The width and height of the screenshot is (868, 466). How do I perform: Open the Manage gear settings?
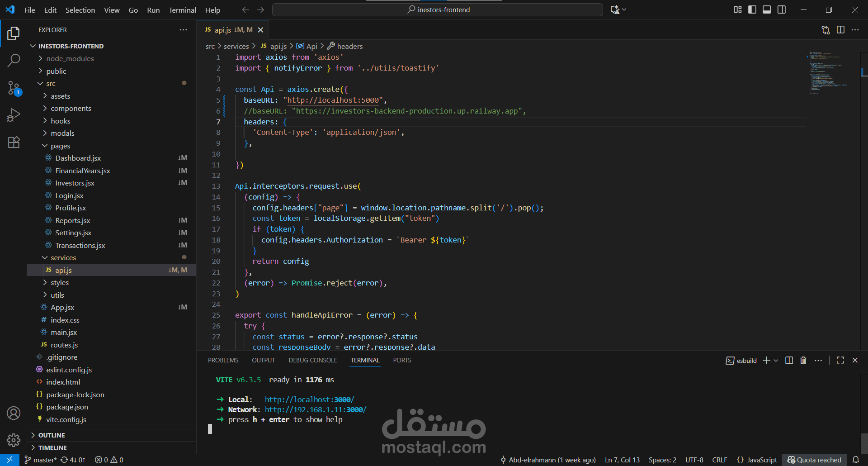coord(14,440)
